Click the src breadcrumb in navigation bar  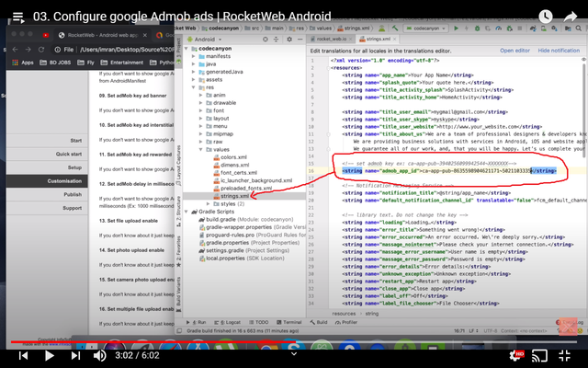point(252,29)
